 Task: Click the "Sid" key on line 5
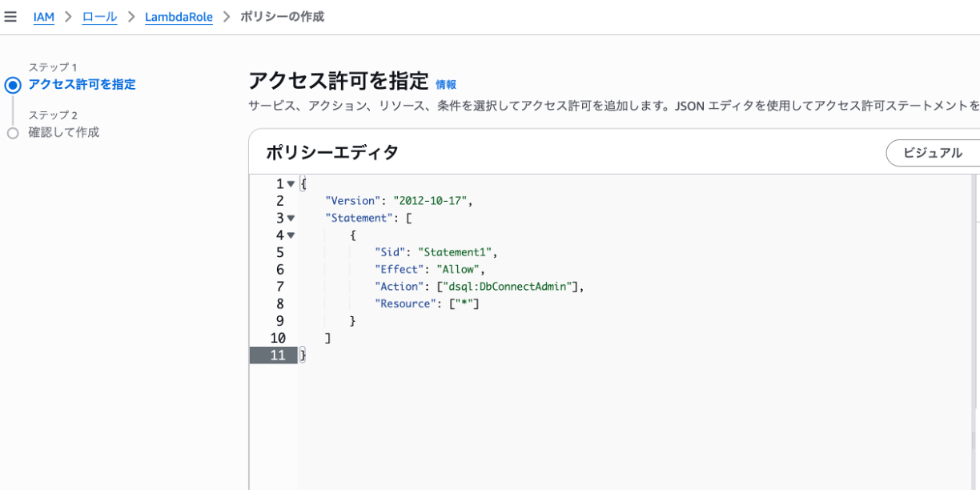[388, 252]
